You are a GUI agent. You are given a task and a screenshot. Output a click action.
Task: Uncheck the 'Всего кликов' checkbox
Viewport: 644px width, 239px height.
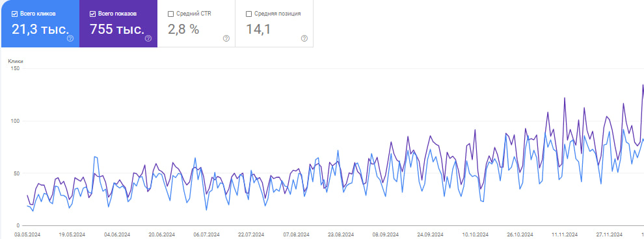pyautogui.click(x=15, y=14)
